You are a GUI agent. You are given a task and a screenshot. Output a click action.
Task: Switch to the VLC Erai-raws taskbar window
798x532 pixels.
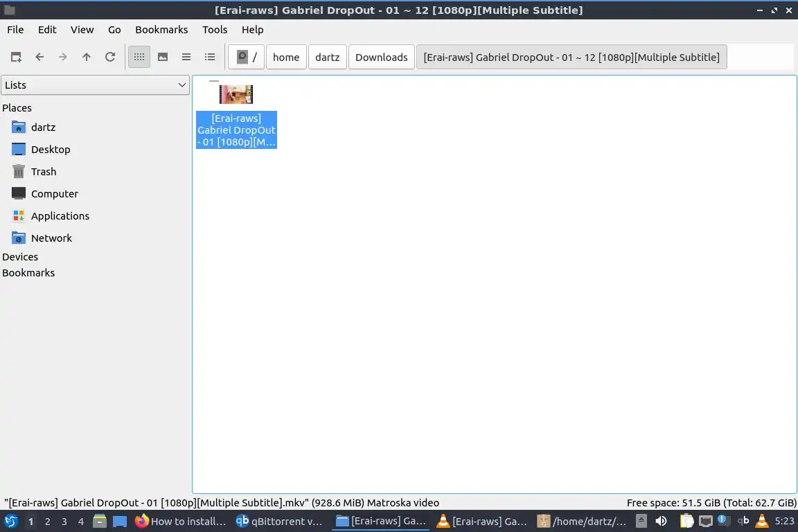pos(482,522)
